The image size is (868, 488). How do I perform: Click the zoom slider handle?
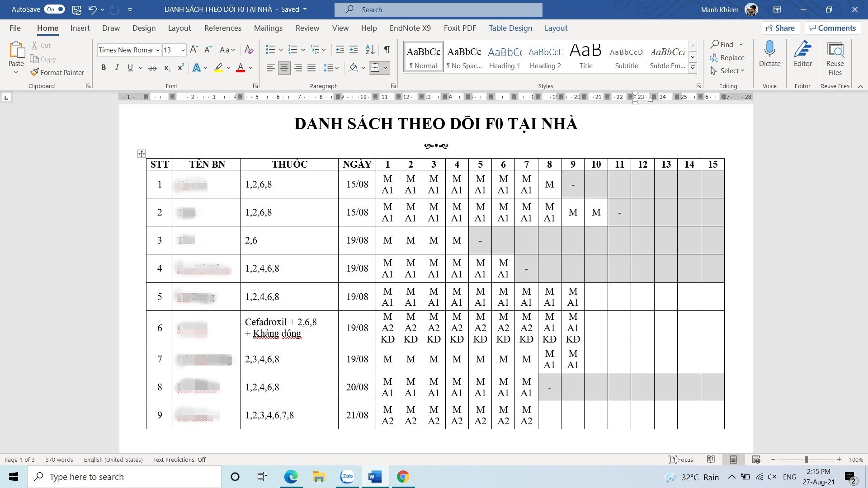click(806, 460)
